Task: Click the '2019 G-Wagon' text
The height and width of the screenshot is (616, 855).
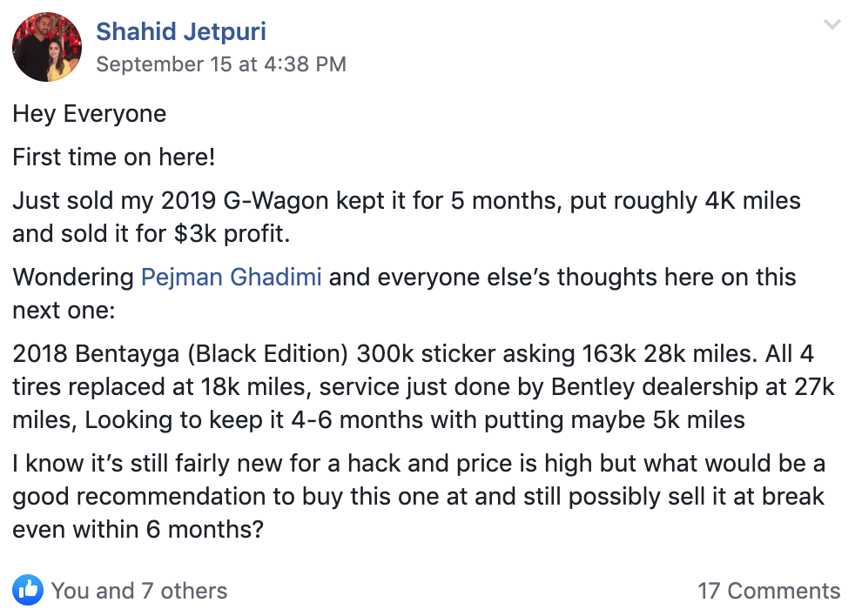Action: pyautogui.click(x=246, y=202)
